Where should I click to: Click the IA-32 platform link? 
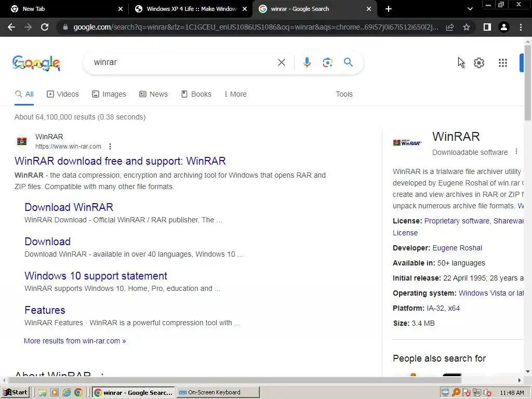(x=435, y=309)
